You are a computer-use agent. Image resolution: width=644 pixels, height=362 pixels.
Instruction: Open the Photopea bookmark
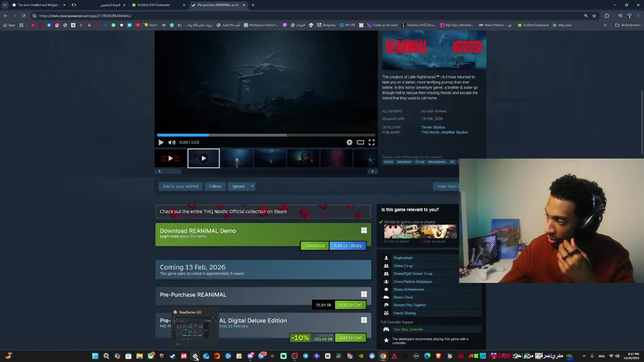[x=261, y=25]
